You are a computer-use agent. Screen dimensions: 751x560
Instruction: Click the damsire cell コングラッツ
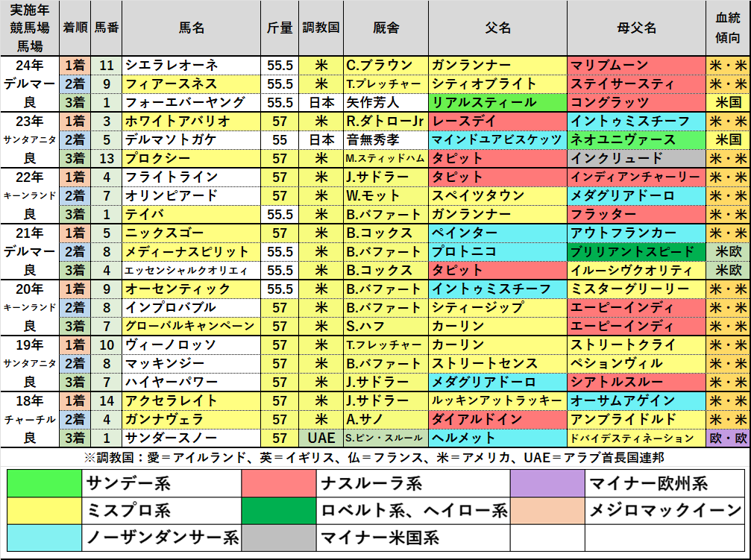(x=636, y=102)
